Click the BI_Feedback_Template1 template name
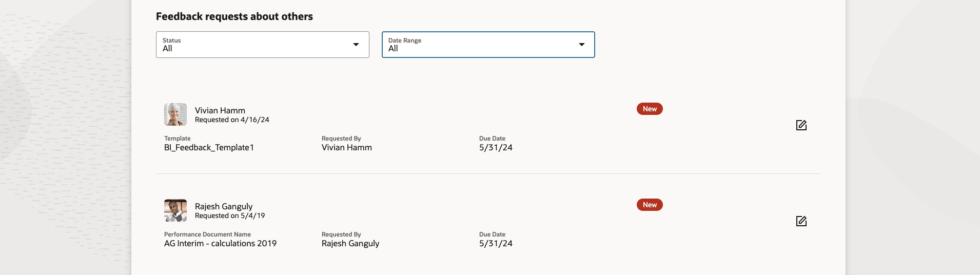980x275 pixels. pos(209,148)
